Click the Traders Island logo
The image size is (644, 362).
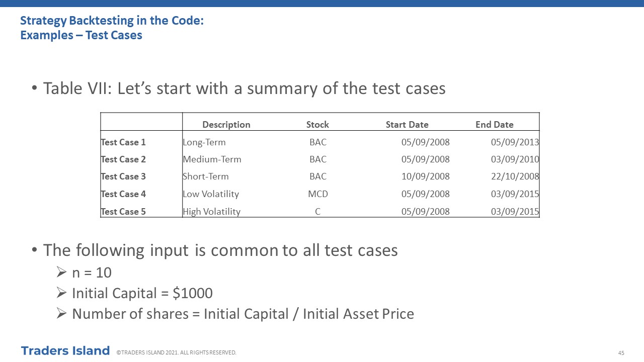pyautogui.click(x=65, y=350)
